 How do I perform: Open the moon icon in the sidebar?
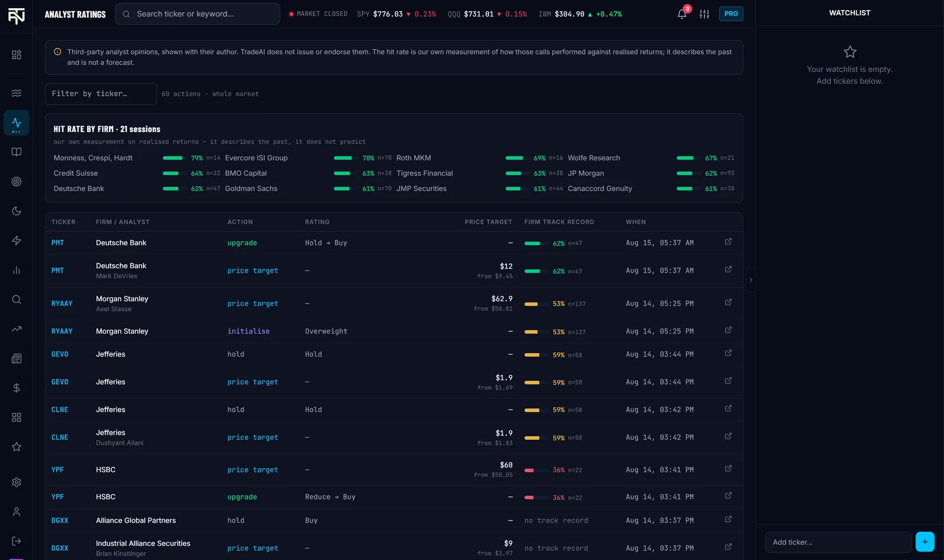point(17,211)
